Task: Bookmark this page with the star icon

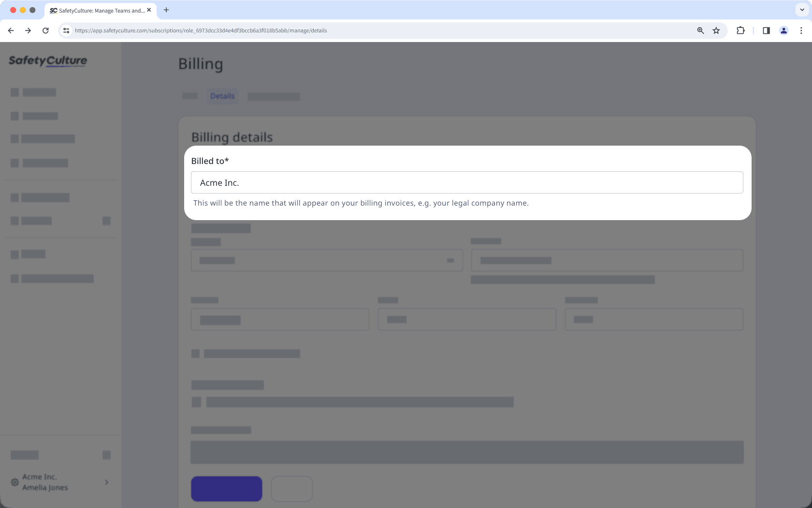Action: [x=716, y=30]
